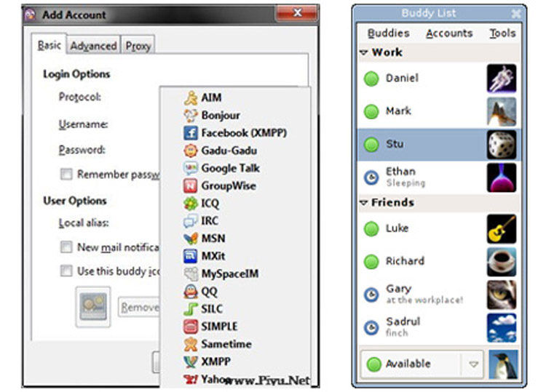Click the Protocol label
This screenshot has height=392, width=546.
(80, 97)
